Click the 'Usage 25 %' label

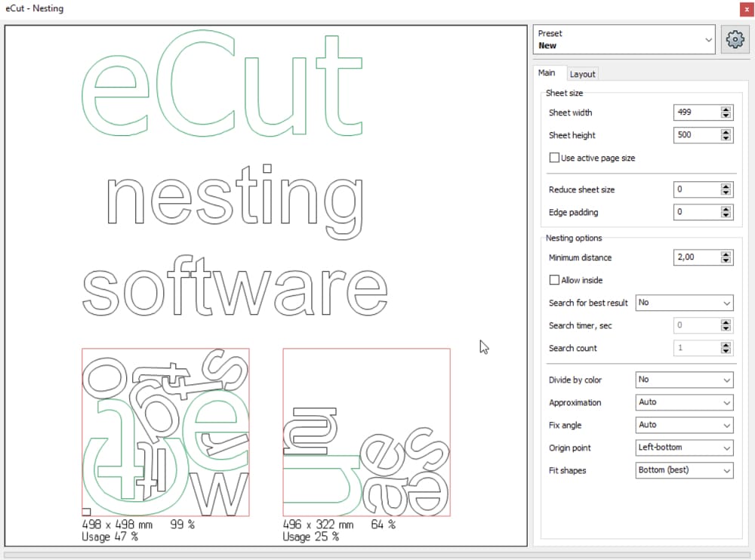[x=310, y=537]
